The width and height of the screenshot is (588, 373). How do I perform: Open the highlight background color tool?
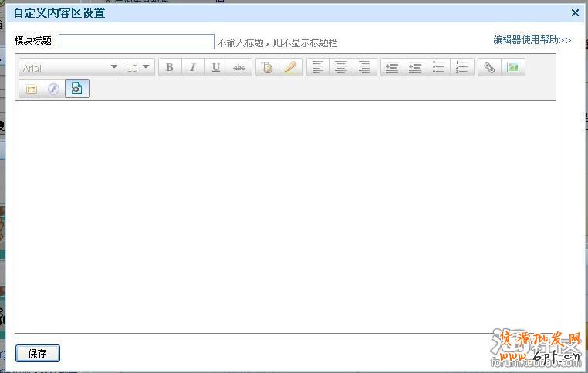click(x=290, y=68)
